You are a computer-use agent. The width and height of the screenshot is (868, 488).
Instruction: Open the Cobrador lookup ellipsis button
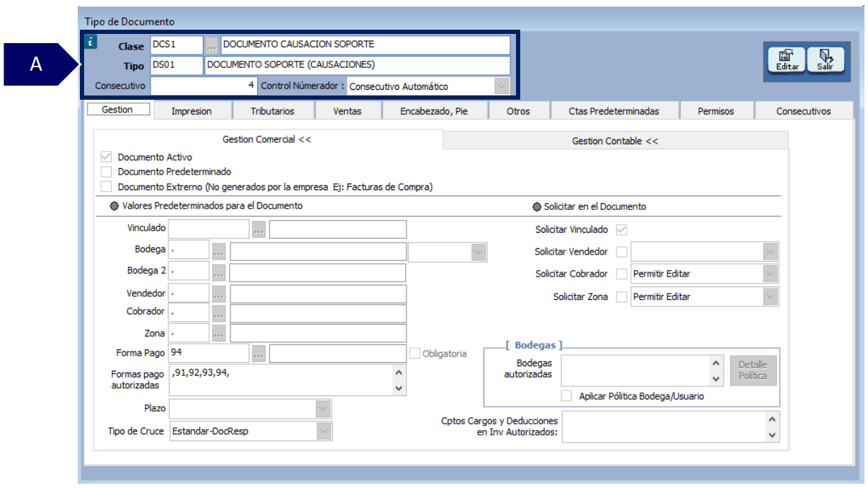pyautogui.click(x=219, y=313)
